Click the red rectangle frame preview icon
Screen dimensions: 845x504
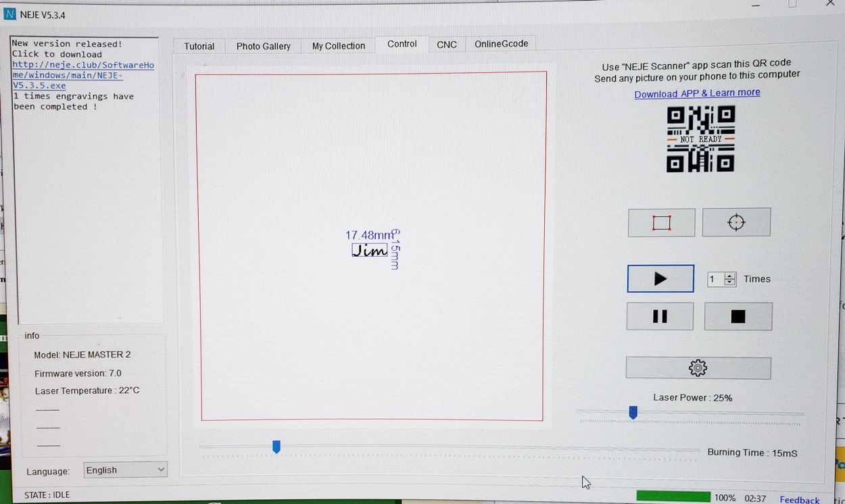click(x=661, y=223)
